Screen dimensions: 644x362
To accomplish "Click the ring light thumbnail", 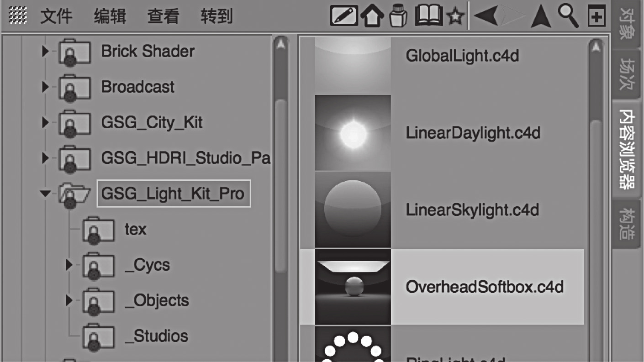I will (353, 344).
